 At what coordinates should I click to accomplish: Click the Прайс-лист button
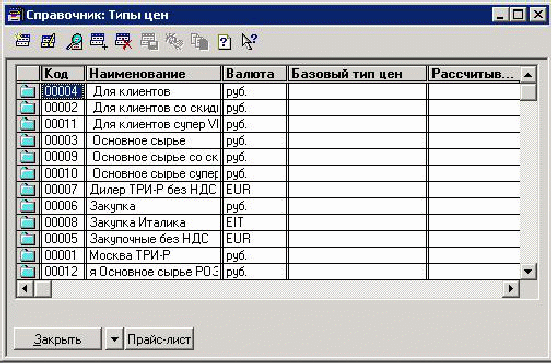tap(159, 339)
